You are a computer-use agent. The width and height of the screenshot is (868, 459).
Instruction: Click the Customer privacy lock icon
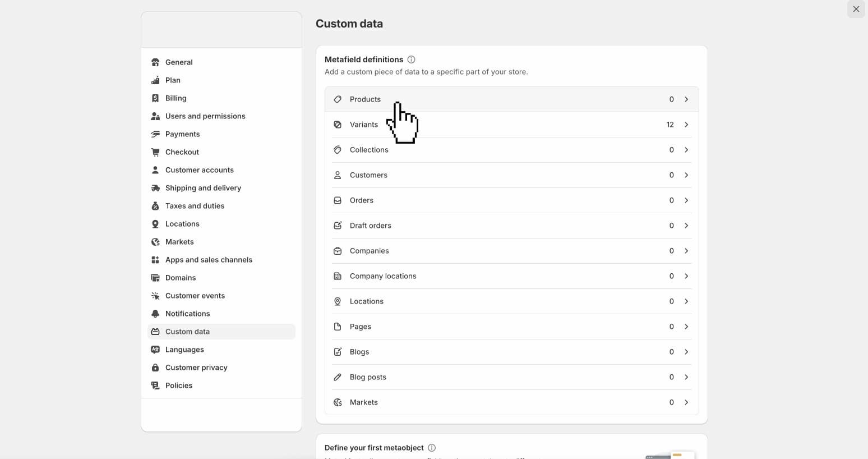155,368
